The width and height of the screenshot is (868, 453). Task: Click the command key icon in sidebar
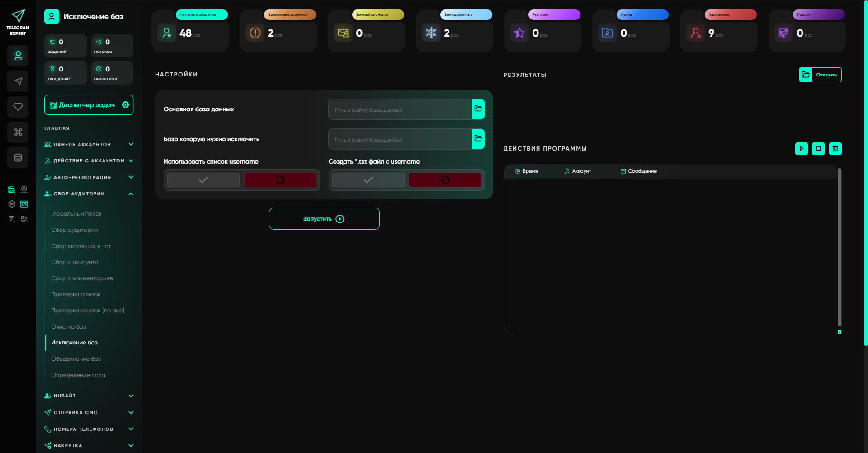[18, 132]
